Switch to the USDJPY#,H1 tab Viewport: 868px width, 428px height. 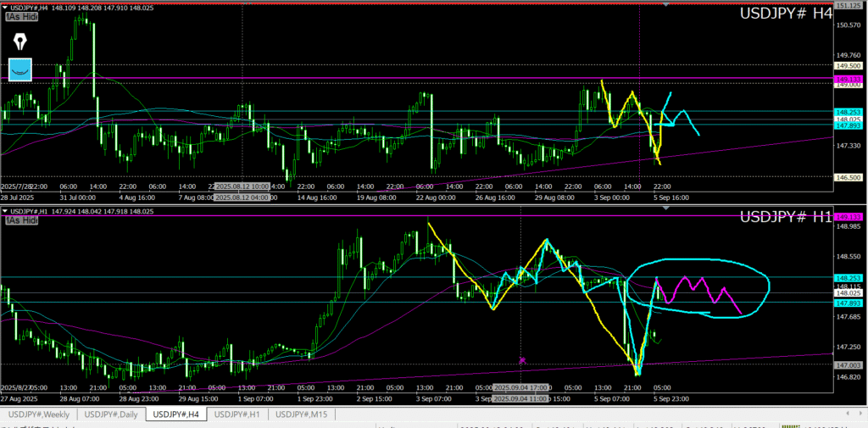[237, 414]
